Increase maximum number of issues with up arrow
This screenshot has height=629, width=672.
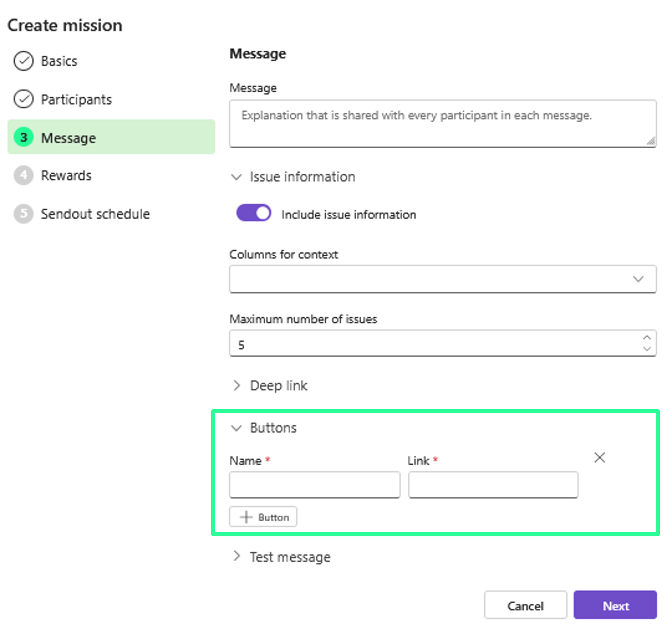[x=647, y=338]
